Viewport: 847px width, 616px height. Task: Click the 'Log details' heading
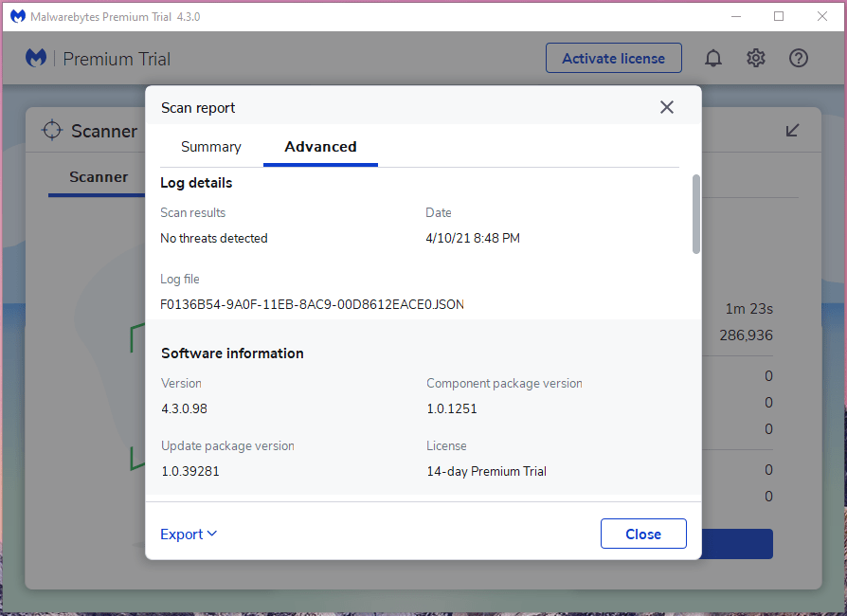(196, 183)
